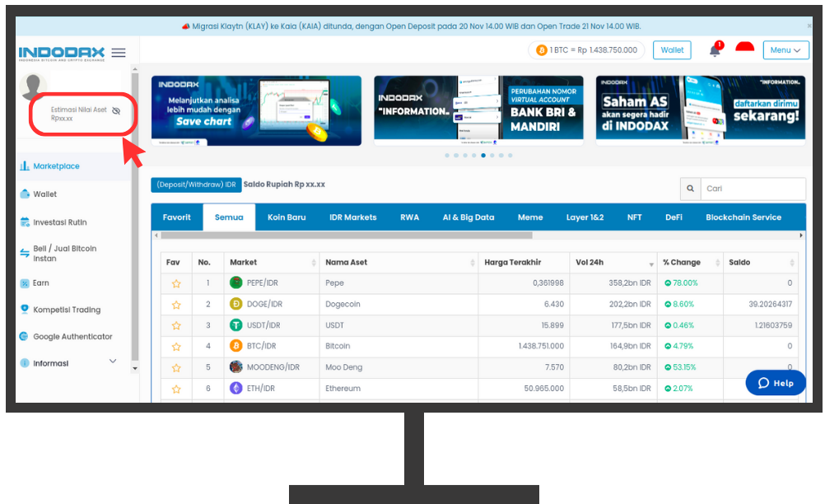825x504 pixels.
Task: Switch to the NFT tab
Action: pyautogui.click(x=634, y=217)
